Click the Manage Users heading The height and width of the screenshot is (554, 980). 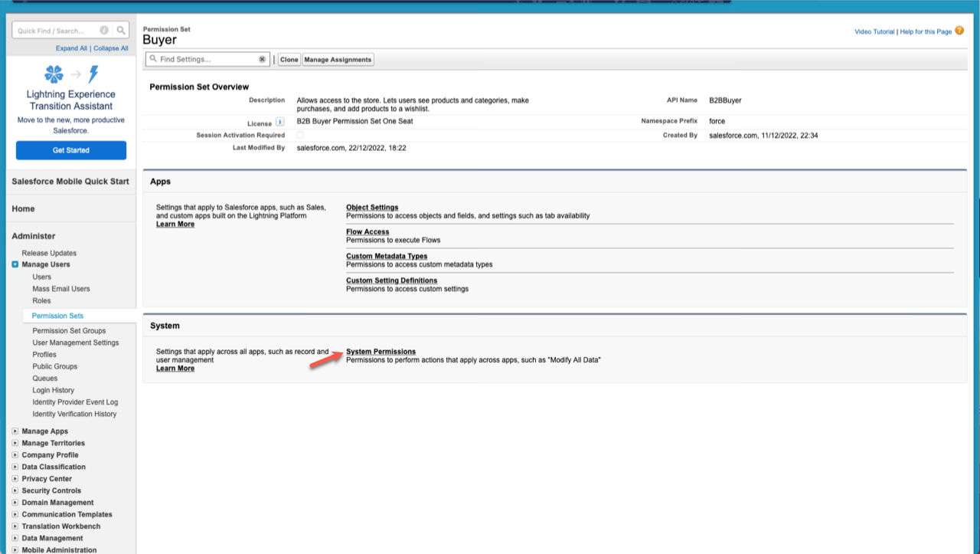coord(46,264)
